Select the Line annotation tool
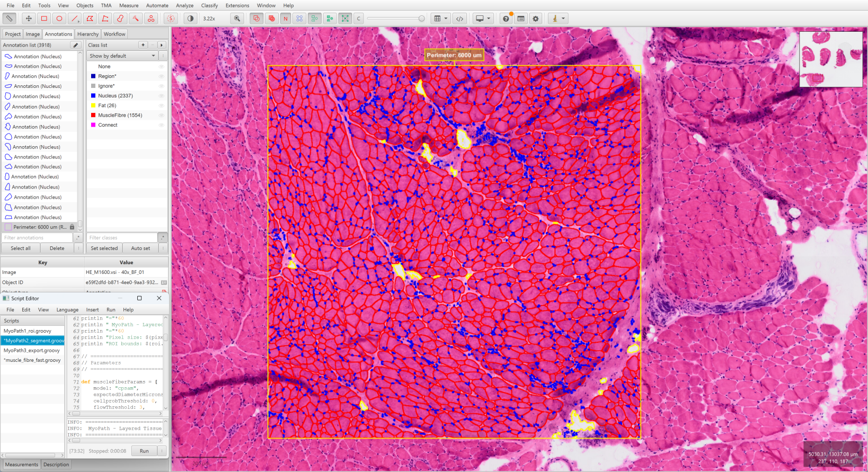 click(75, 19)
